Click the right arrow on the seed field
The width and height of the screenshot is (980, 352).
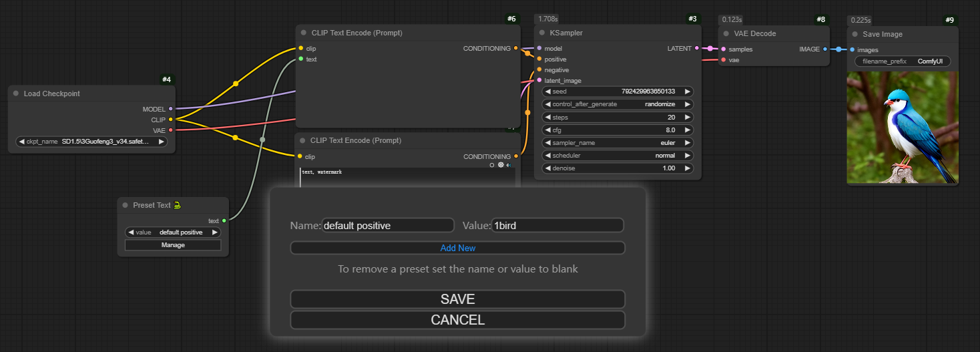pyautogui.click(x=688, y=92)
